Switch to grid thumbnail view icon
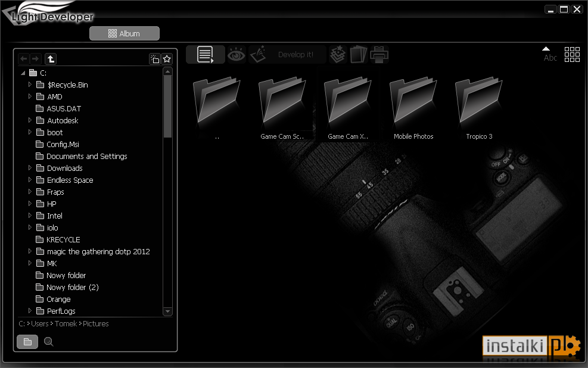This screenshot has width=588, height=368. click(x=572, y=55)
